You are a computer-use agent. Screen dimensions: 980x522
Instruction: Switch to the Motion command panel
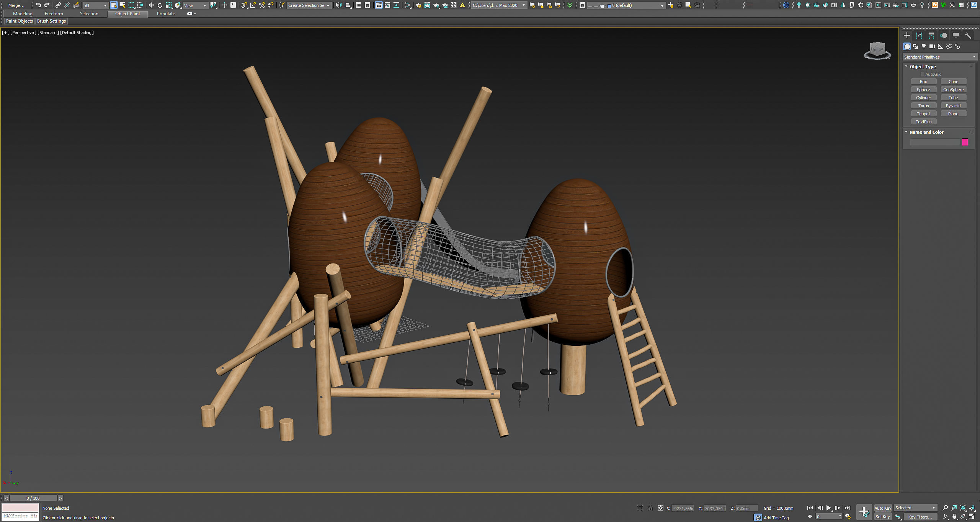point(944,35)
